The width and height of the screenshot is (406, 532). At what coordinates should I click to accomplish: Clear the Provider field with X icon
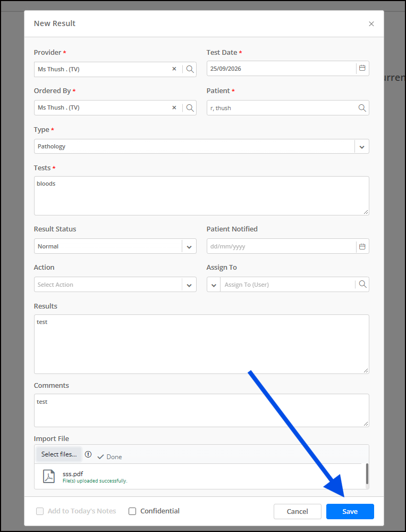(174, 69)
